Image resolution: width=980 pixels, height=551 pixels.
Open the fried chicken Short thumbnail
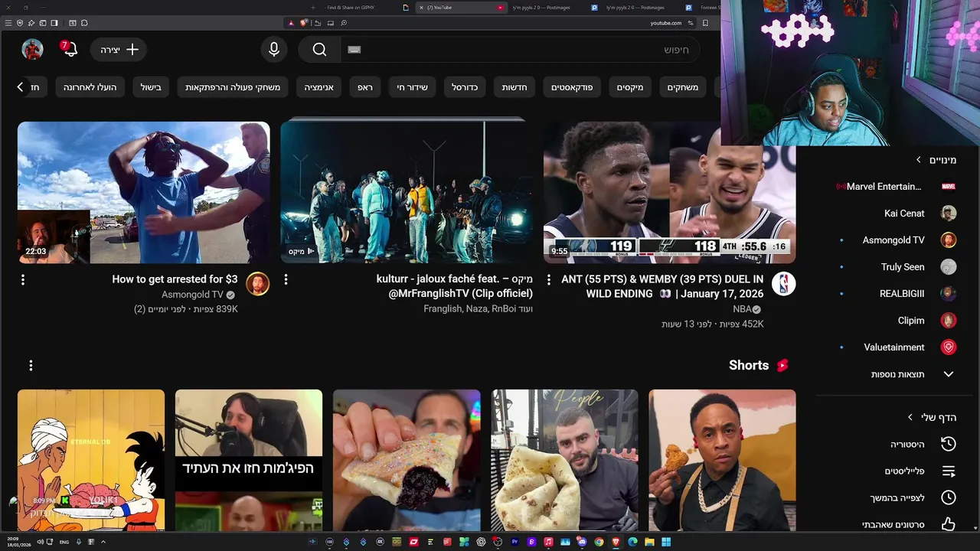pos(722,460)
